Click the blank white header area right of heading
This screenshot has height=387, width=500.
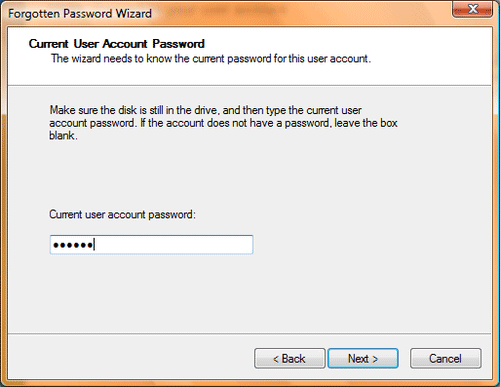pos(350,43)
